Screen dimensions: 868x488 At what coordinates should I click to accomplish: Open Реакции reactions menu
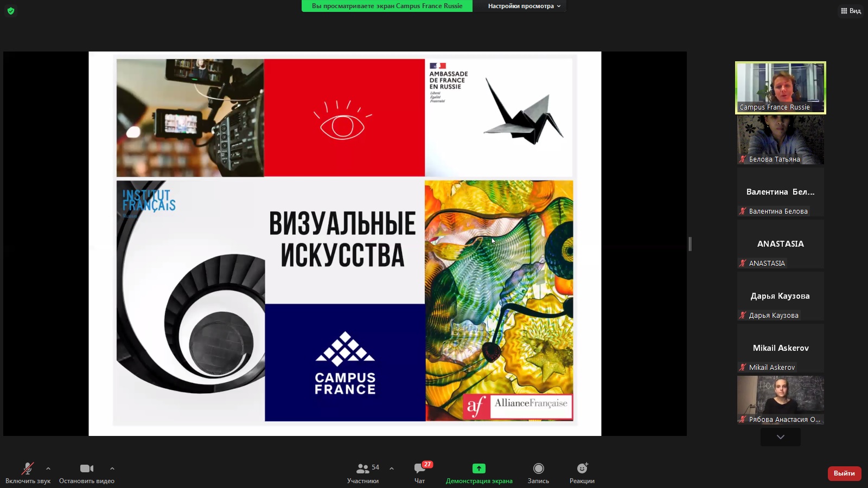(582, 472)
